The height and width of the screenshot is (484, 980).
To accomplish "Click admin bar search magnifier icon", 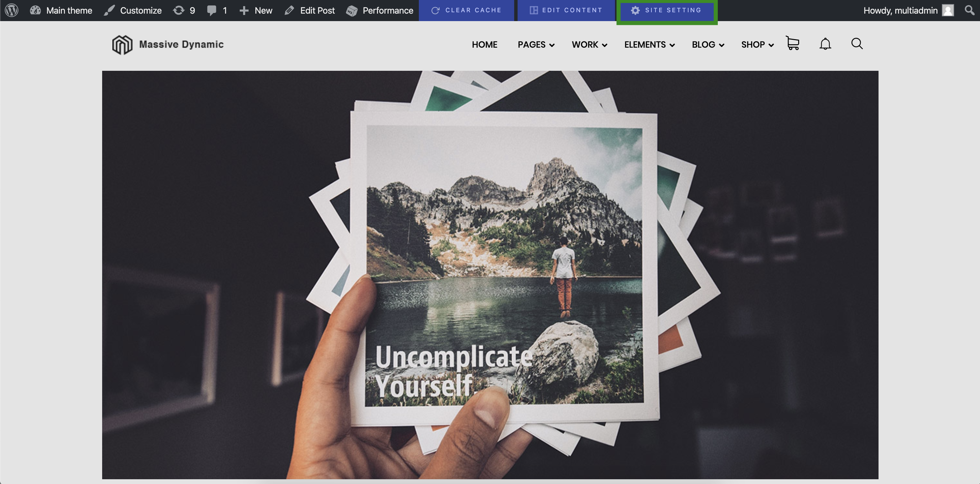I will [969, 10].
